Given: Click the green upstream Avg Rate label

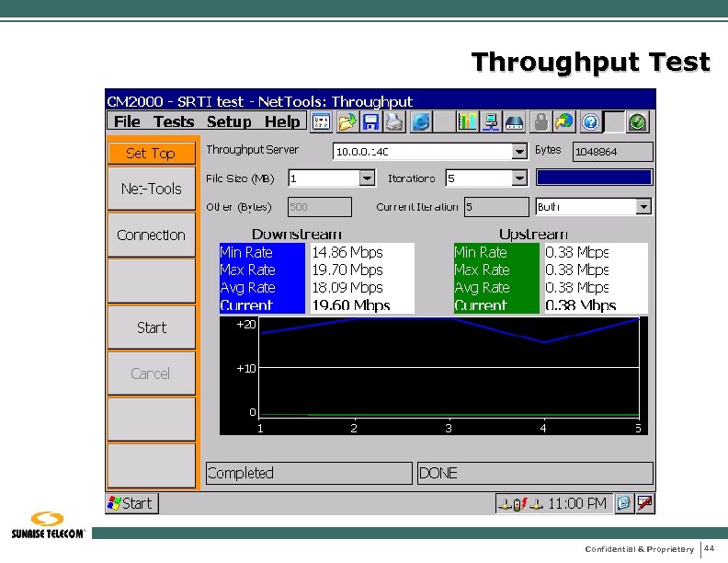Looking at the screenshot, I should coord(482,288).
